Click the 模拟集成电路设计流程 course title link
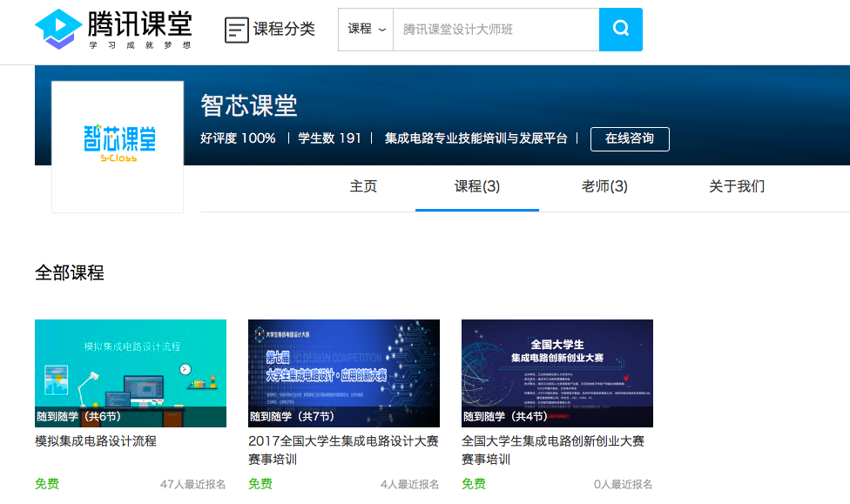 point(96,441)
